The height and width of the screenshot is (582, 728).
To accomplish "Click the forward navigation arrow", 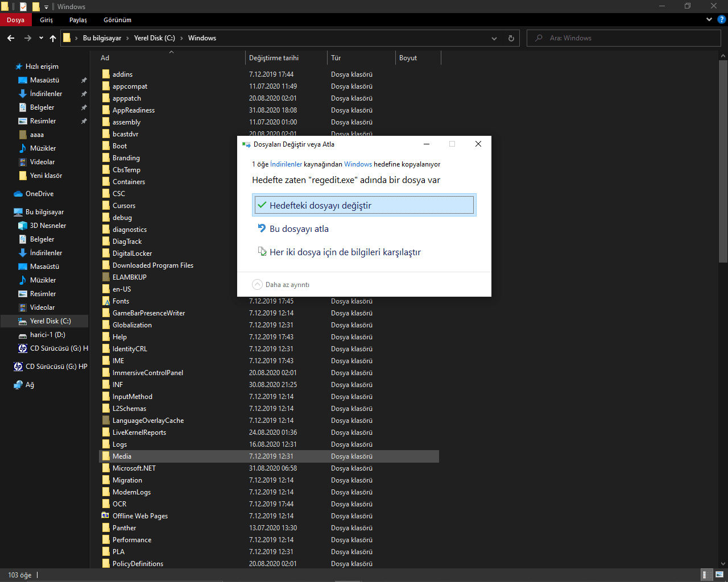I will pyautogui.click(x=27, y=38).
